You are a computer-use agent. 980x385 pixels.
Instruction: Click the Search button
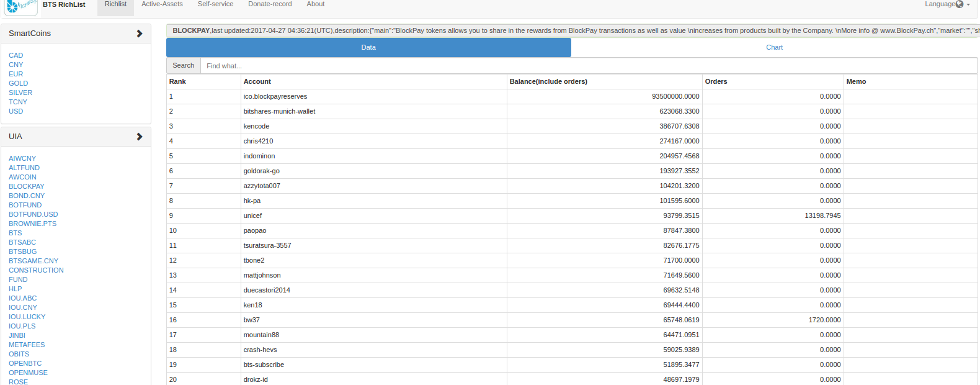(183, 65)
